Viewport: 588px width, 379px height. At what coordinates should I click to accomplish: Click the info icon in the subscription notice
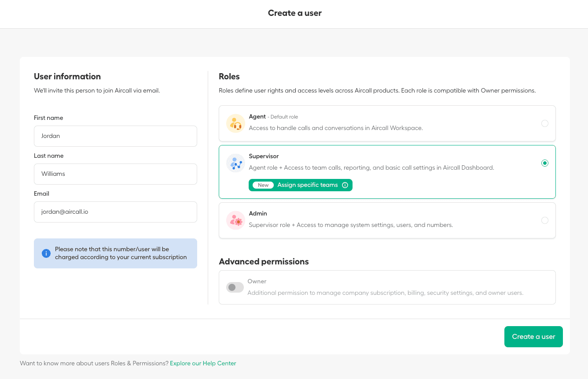46,253
